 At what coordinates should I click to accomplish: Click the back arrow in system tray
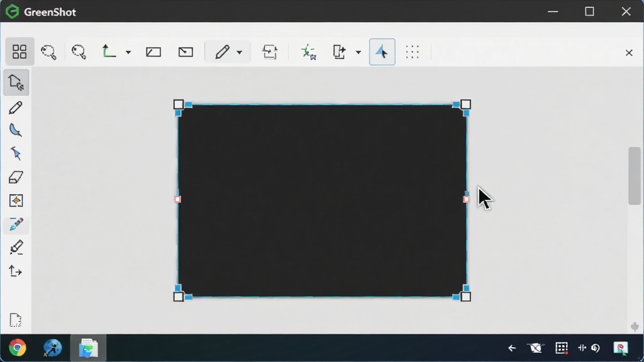pos(512,348)
